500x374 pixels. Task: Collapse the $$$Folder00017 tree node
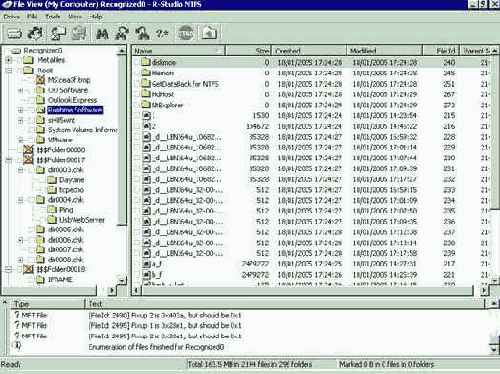click(x=9, y=160)
